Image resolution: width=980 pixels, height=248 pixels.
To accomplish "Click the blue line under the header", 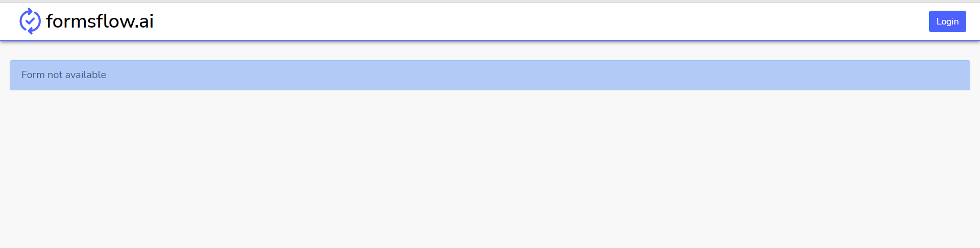I will point(490,40).
